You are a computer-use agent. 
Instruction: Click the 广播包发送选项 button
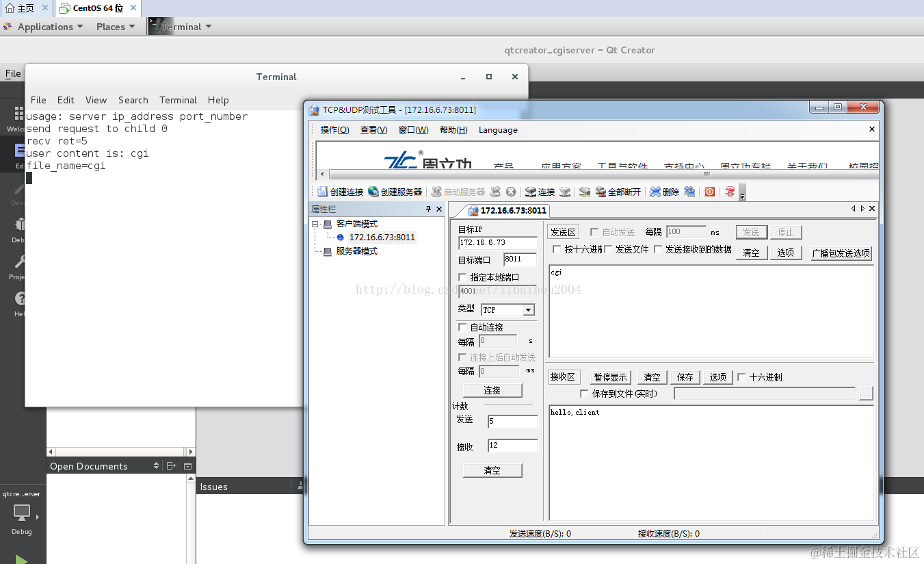(841, 253)
